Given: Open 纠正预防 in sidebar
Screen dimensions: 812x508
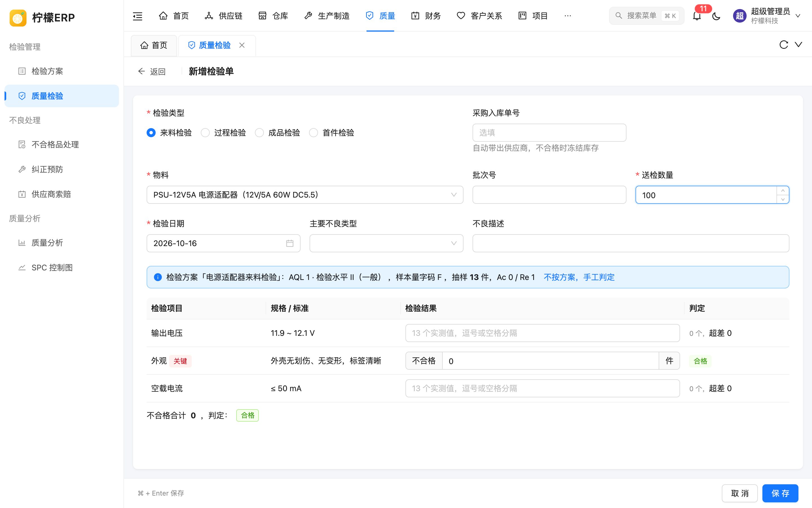Looking at the screenshot, I should (x=62, y=169).
